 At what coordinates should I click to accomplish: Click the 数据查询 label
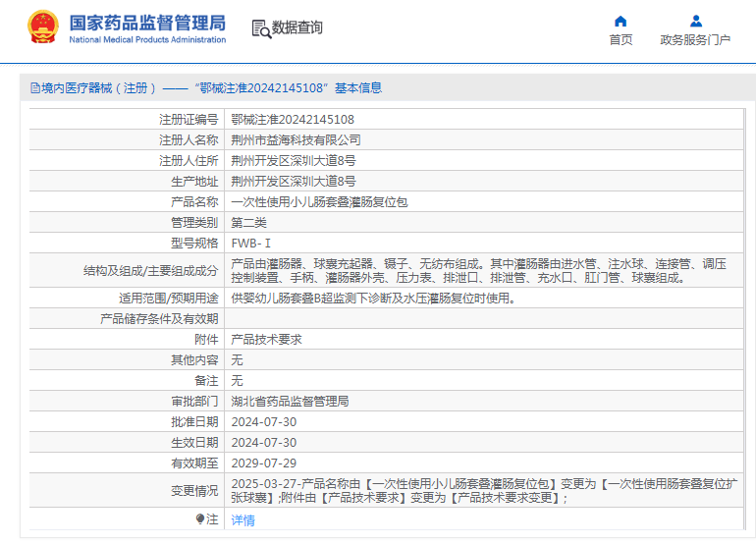(x=297, y=27)
